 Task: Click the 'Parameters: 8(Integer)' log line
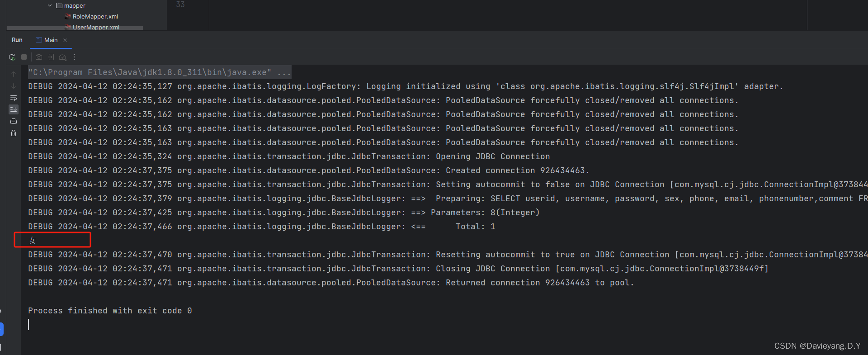coord(284,213)
